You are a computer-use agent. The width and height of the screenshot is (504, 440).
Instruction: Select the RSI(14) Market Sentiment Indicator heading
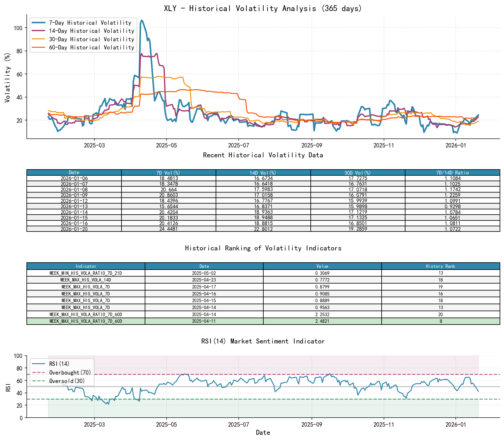click(263, 341)
